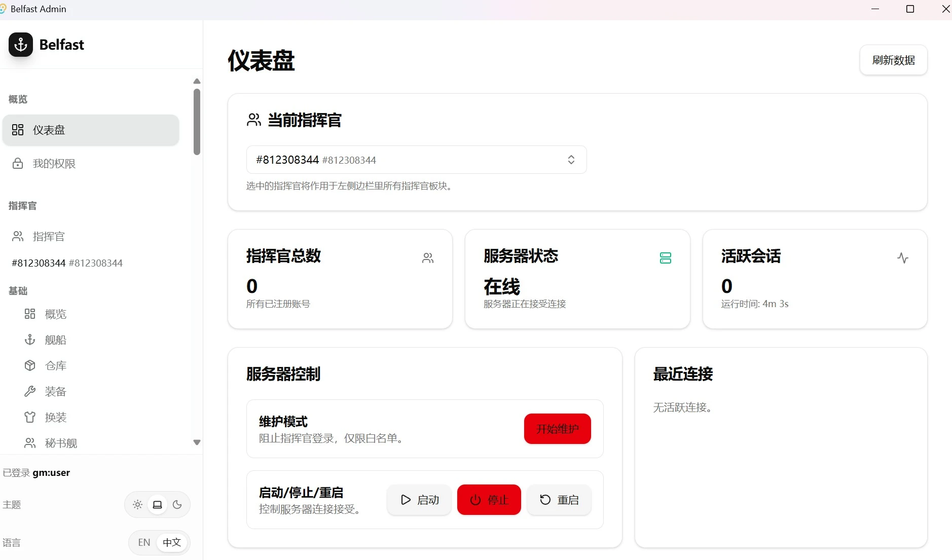Click the Belfast anchor logo icon

click(21, 45)
